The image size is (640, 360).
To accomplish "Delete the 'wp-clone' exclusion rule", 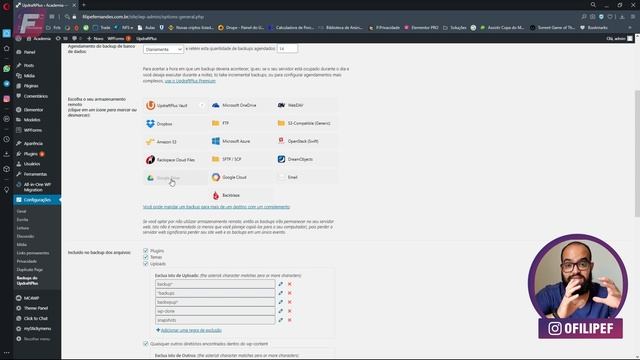I will click(x=290, y=311).
